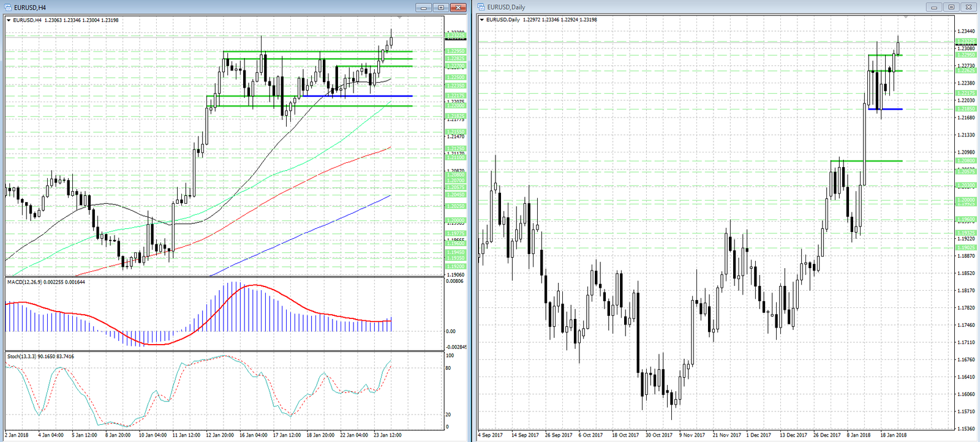Close the EURUSD,Daily chart window

click(x=968, y=7)
